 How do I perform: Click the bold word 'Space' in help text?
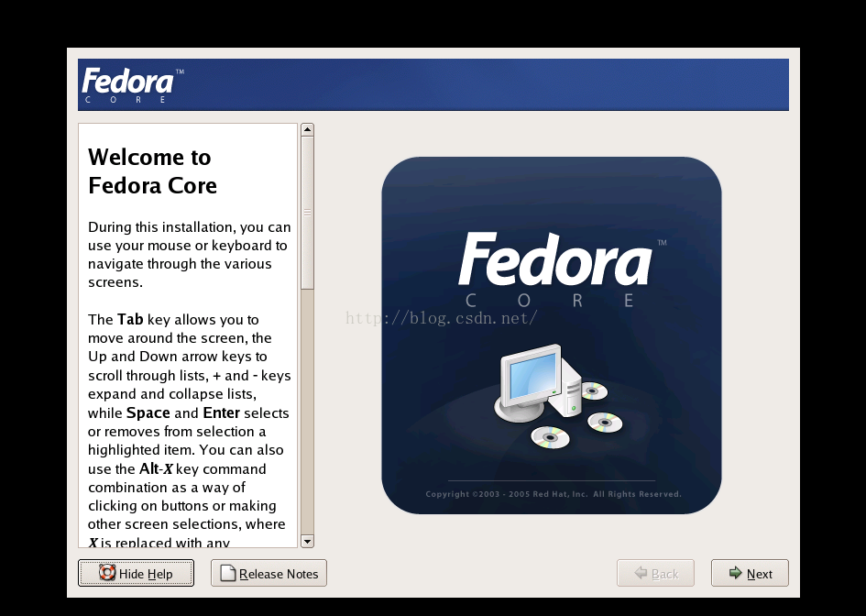click(148, 413)
